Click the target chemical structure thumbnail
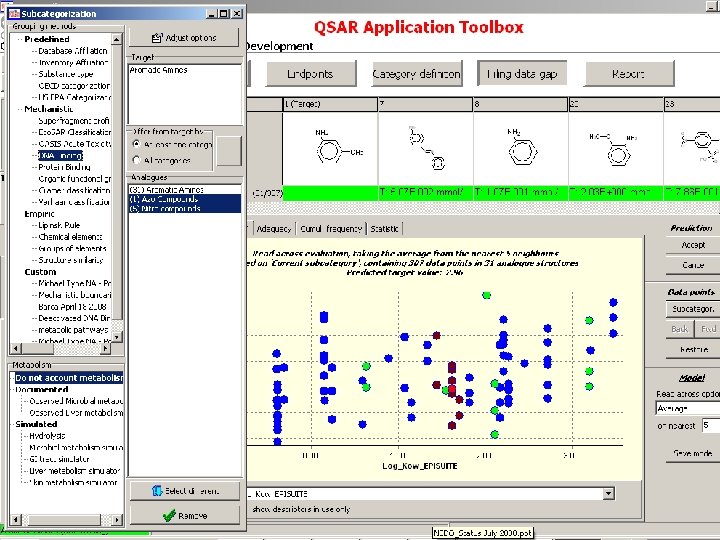 tap(330, 149)
